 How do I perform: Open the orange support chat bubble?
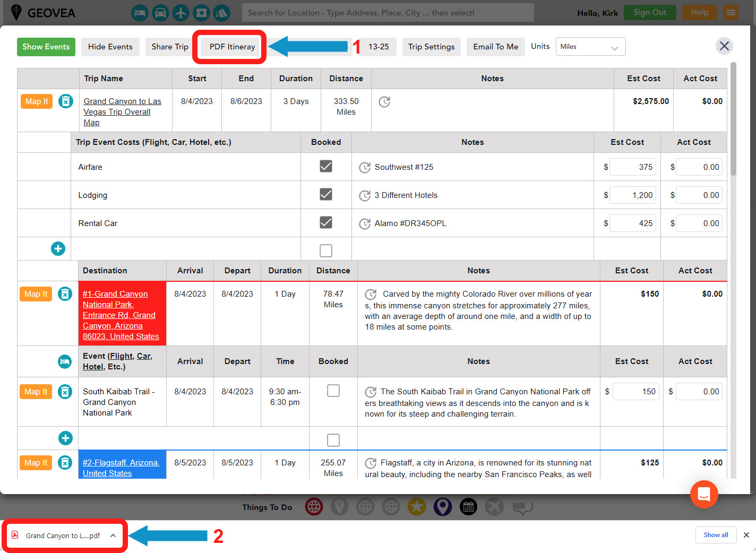click(704, 494)
